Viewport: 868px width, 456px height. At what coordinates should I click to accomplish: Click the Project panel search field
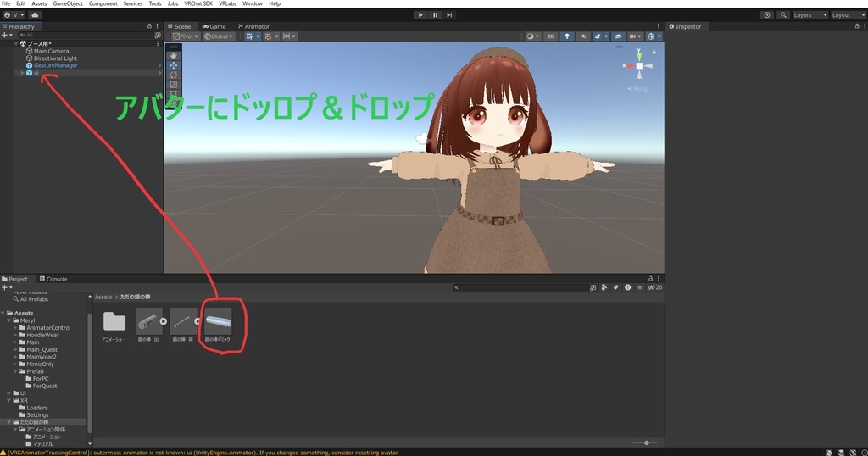point(520,287)
